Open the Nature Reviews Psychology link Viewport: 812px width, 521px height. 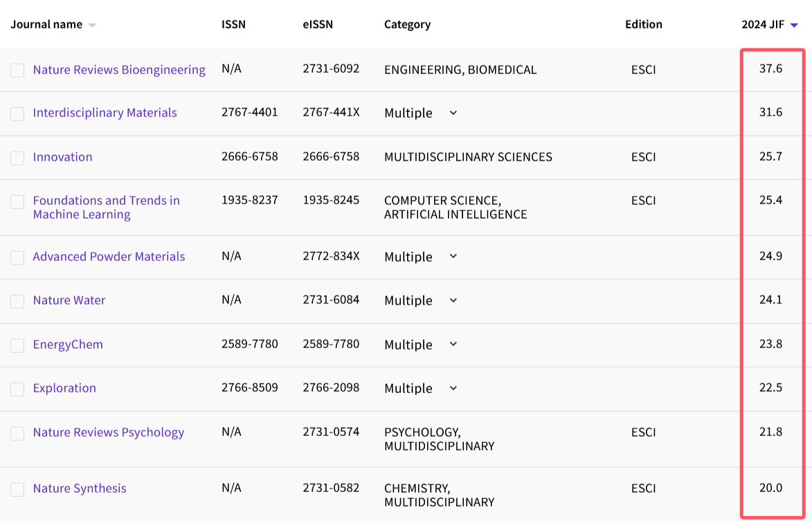(x=109, y=432)
